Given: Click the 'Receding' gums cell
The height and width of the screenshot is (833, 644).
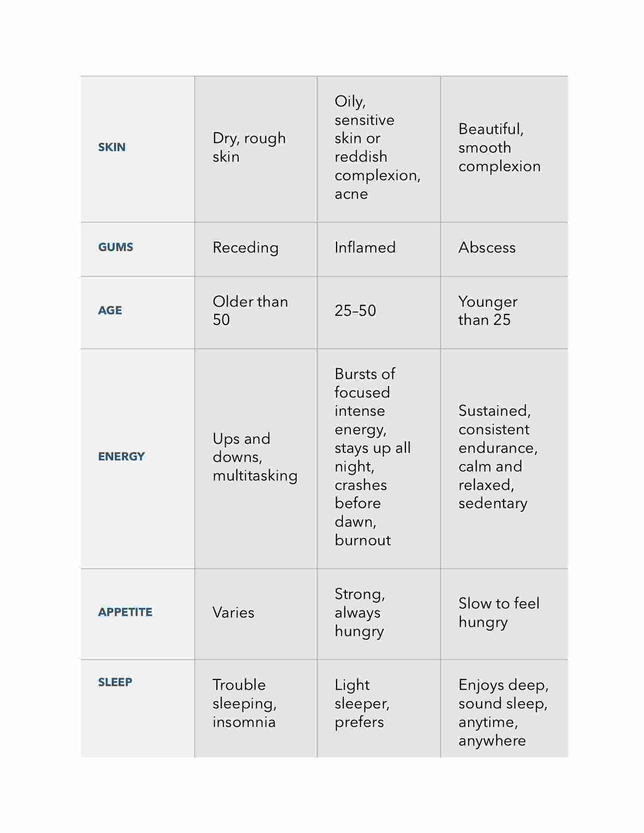Looking at the screenshot, I should click(256, 250).
